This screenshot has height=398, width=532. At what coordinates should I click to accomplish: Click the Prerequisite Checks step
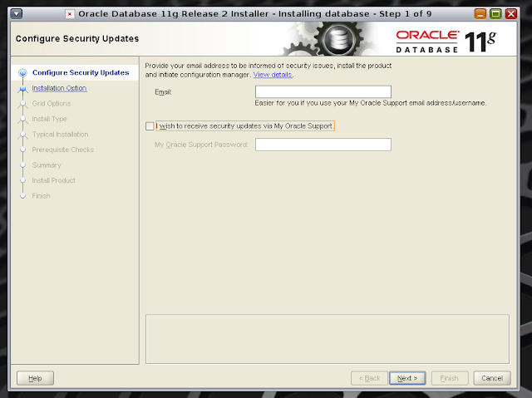63,150
